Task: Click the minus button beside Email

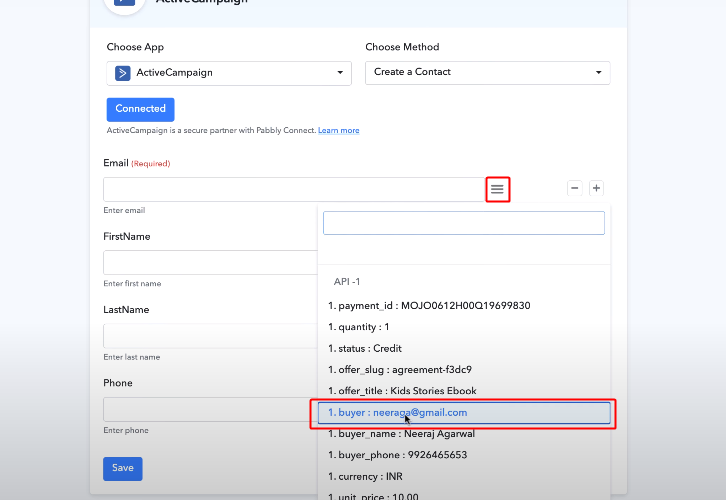Action: tap(575, 188)
